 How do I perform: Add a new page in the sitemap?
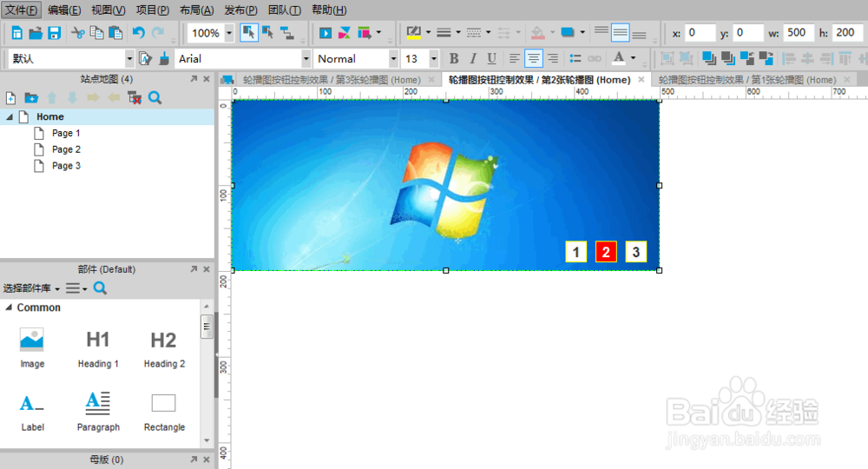click(x=10, y=98)
